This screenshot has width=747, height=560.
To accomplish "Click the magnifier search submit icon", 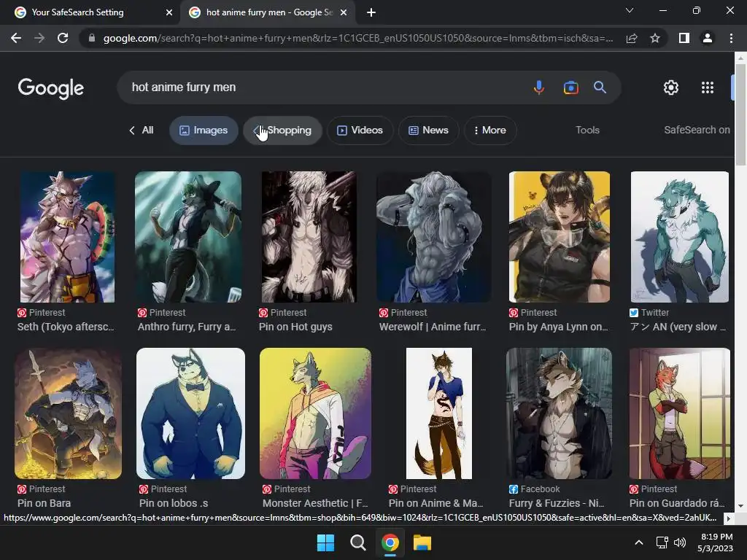I will [600, 87].
